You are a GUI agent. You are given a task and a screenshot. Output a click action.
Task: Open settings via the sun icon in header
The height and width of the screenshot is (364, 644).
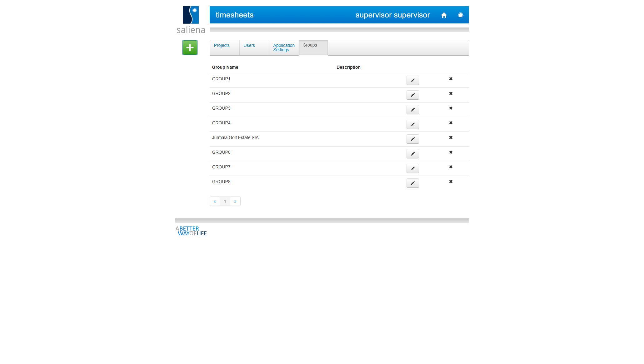461,15
